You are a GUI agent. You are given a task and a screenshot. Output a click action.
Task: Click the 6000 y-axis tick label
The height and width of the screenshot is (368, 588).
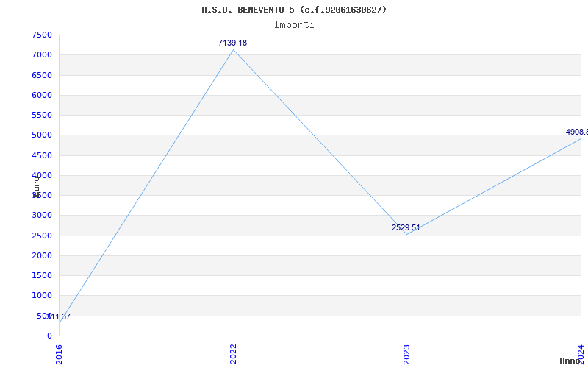point(42,95)
